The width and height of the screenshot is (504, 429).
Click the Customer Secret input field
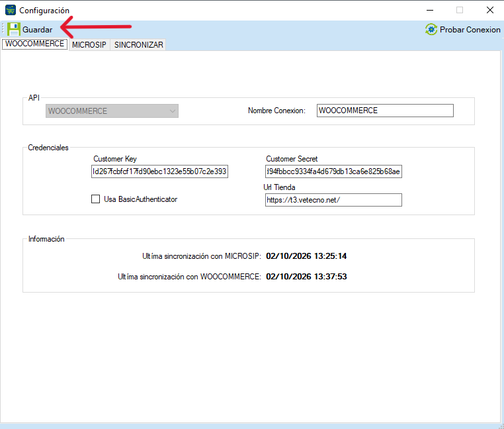(x=333, y=171)
